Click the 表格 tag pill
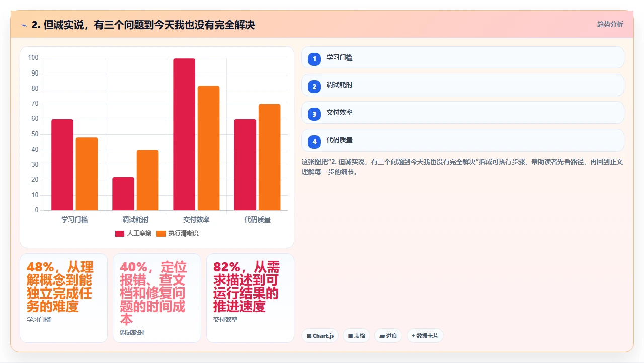Screen dimensions: 644x363 pos(357,336)
